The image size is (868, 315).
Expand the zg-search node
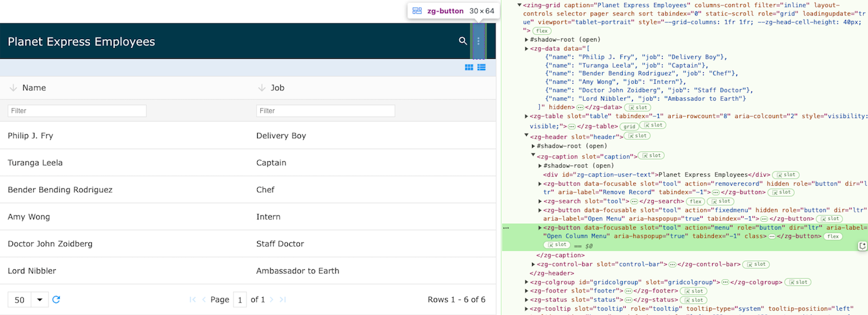(540, 202)
